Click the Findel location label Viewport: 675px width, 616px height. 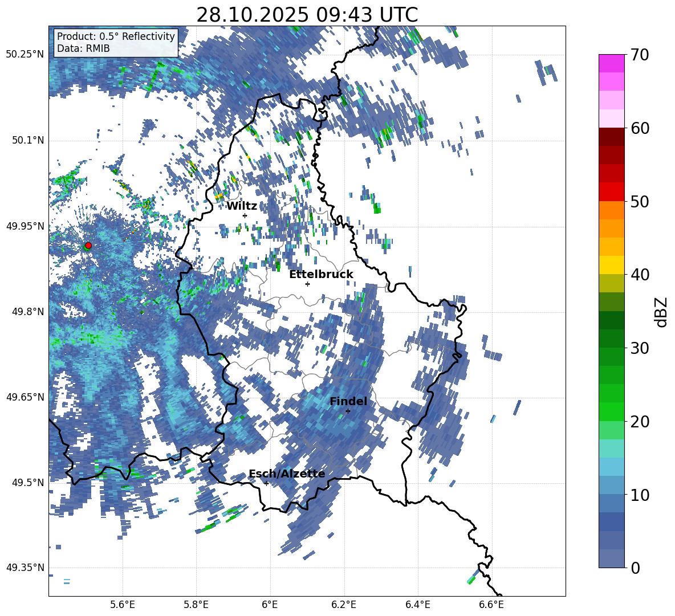(x=348, y=401)
